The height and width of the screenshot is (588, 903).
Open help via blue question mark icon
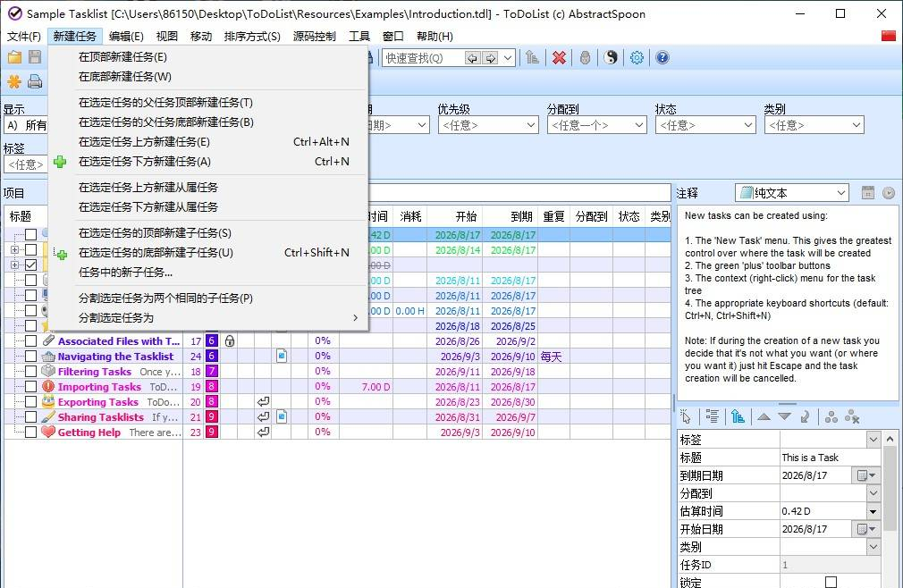pos(662,57)
